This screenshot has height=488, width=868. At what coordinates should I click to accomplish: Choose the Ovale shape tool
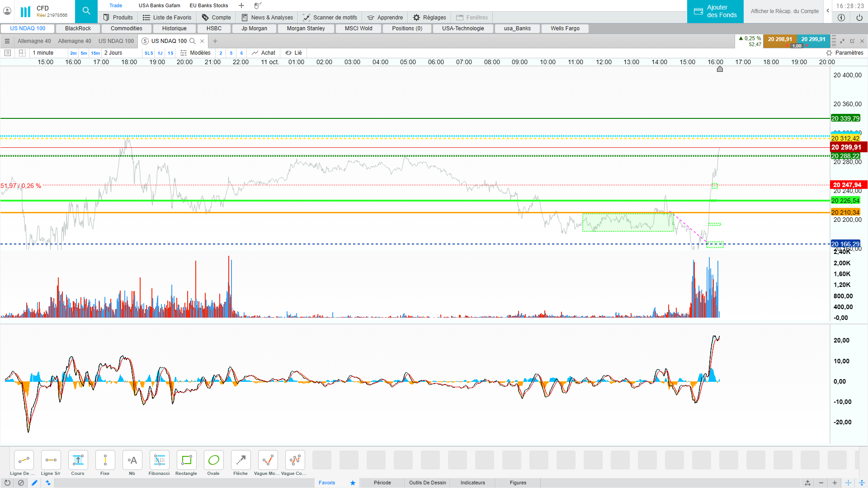point(213,460)
